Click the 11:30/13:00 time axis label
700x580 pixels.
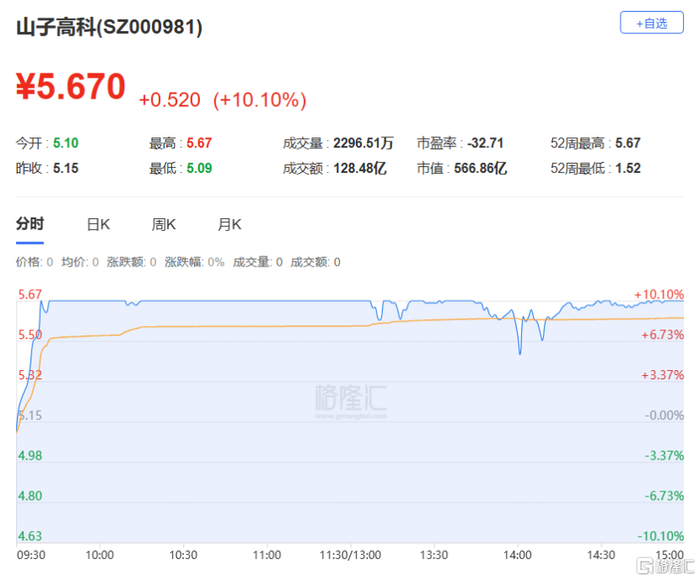point(350,555)
